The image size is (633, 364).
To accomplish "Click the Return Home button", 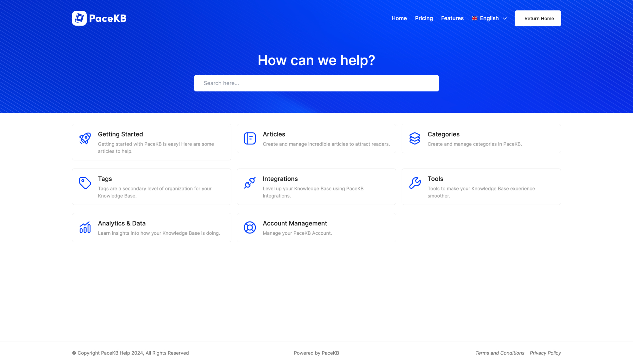I will pos(538,18).
